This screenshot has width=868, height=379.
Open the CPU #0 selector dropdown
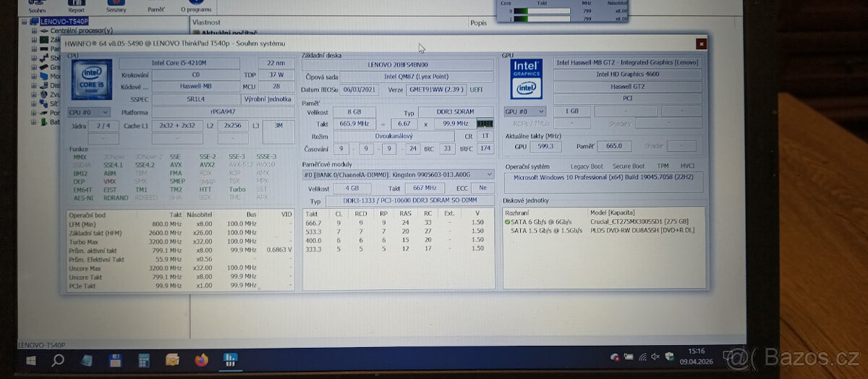pos(89,112)
